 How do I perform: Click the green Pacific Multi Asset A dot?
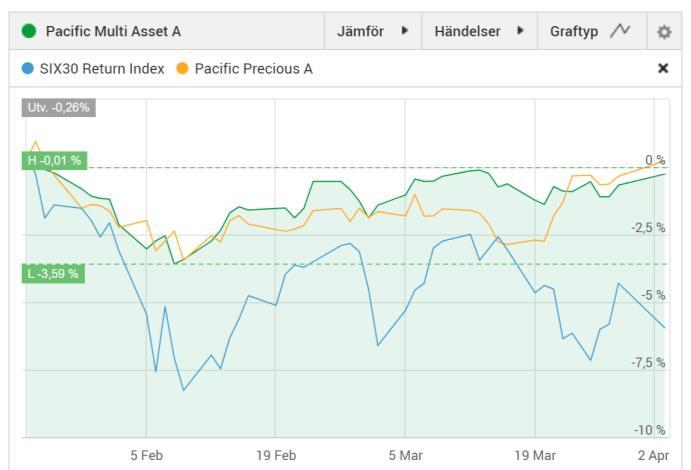click(x=29, y=31)
